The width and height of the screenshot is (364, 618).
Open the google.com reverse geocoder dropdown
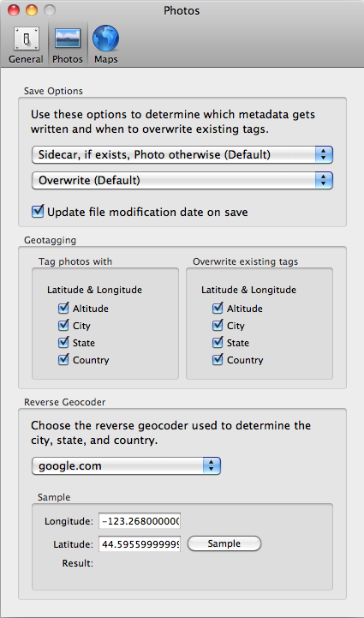pos(126,466)
